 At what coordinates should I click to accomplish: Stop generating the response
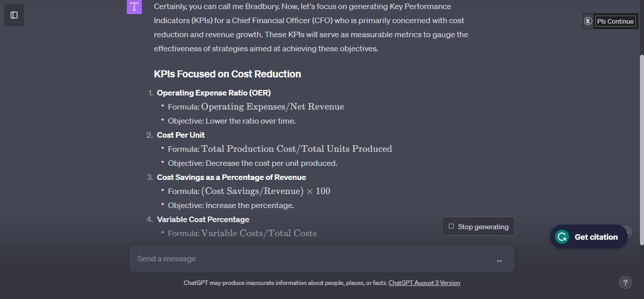point(478,226)
